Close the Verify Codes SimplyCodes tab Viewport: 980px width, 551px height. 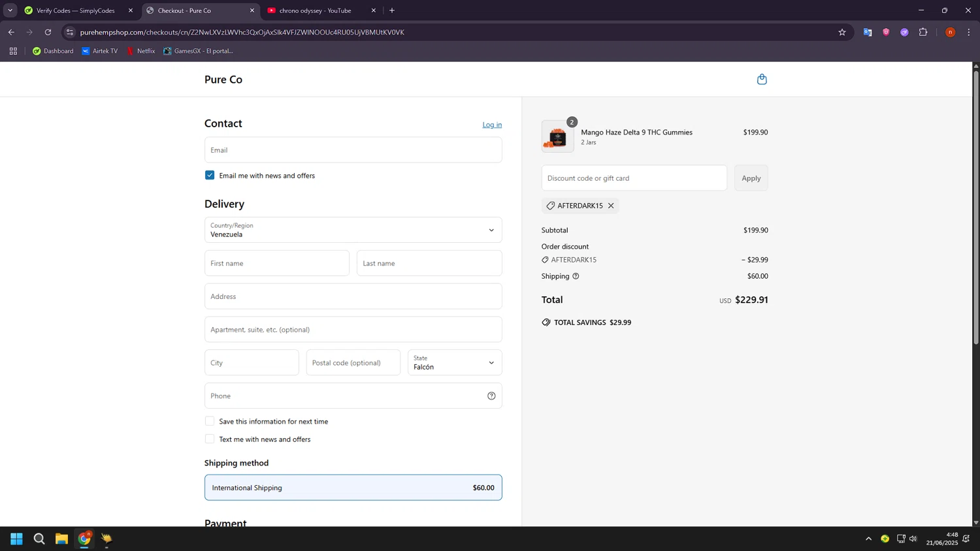point(131,10)
